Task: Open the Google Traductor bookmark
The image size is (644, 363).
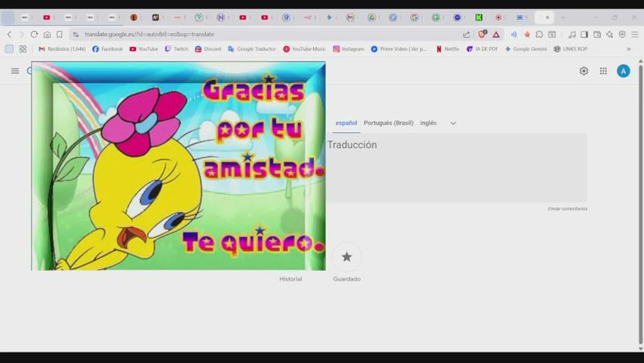Action: tap(252, 49)
